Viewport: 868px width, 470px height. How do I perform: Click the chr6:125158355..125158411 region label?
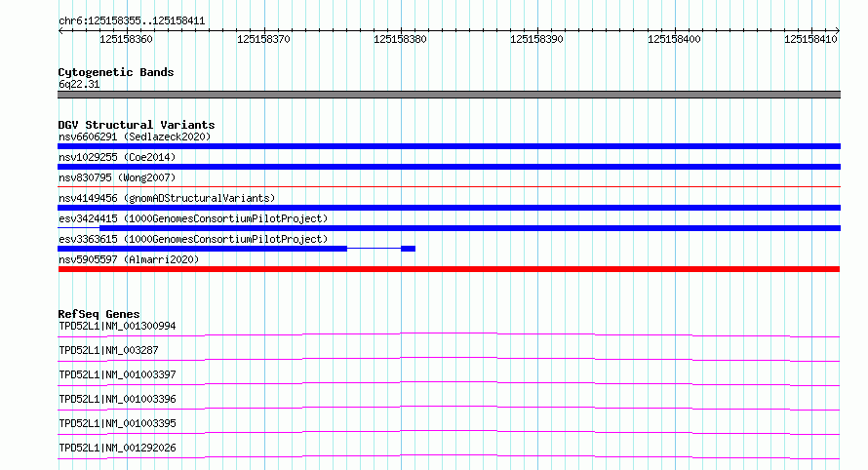(132, 20)
